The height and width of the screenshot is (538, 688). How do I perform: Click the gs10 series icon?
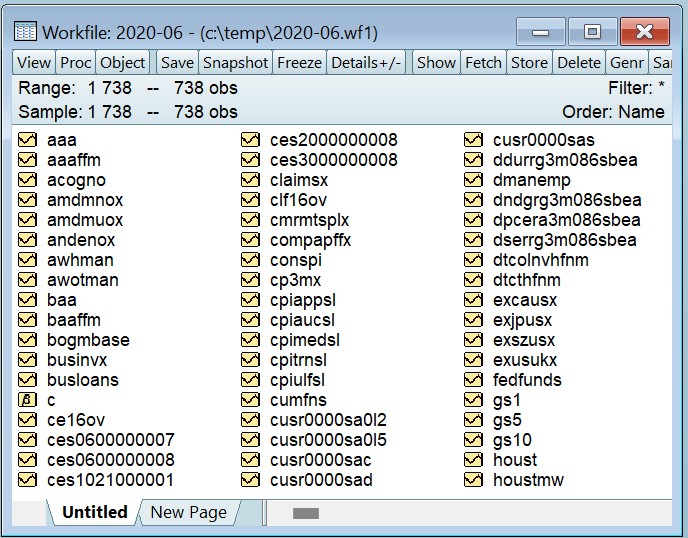tap(474, 440)
